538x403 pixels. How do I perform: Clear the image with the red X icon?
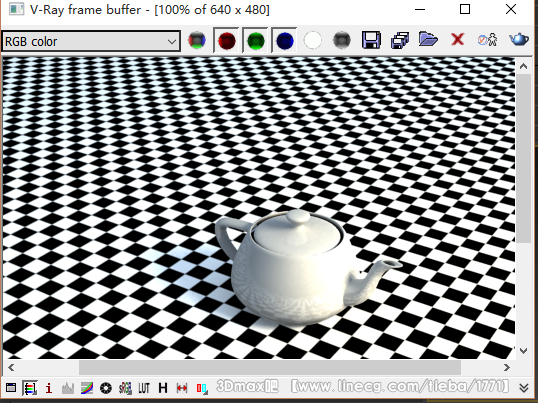[457, 39]
